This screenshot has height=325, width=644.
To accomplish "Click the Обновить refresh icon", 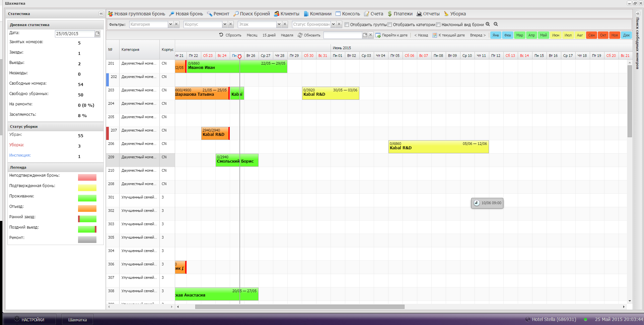I will [300, 35].
